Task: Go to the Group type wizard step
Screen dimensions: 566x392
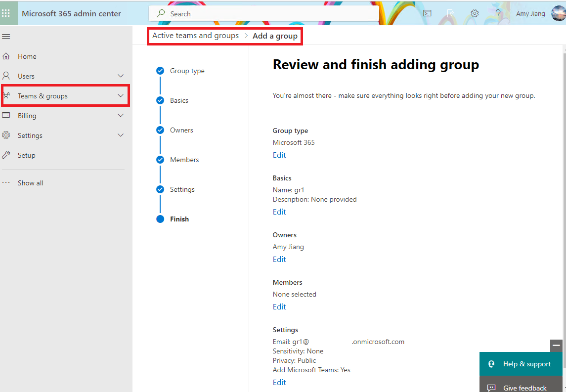Action: (187, 71)
